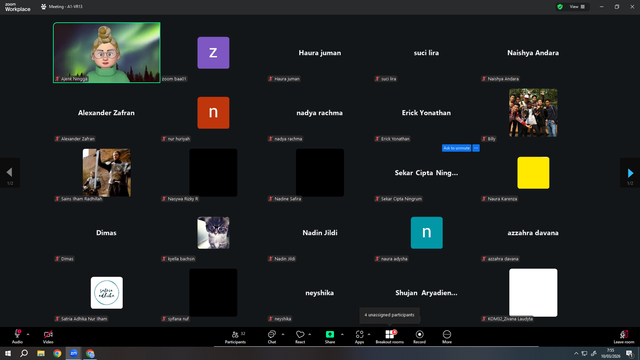Open the notification center icon

point(629,353)
